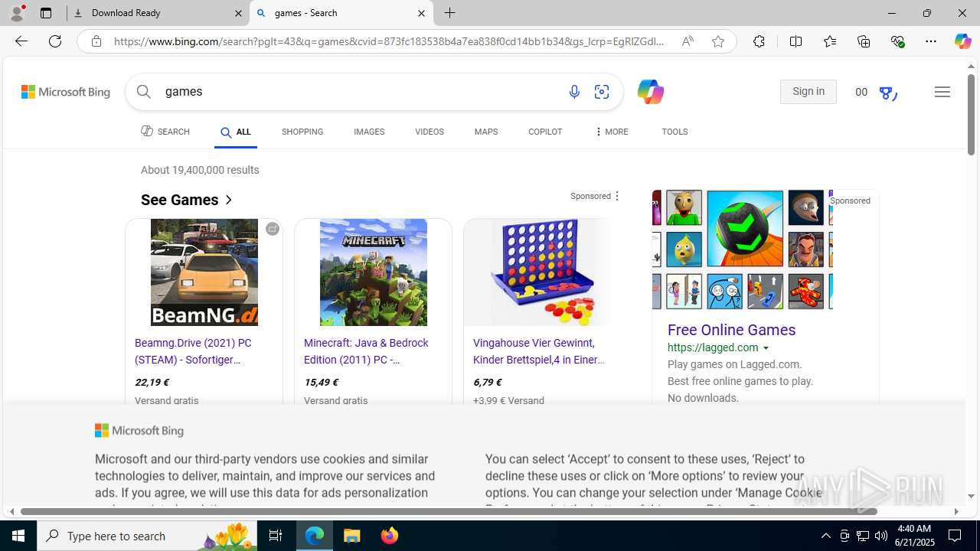Screen dimensions: 980x551
Task: Open the Action Center notifications icon
Action: click(955, 536)
